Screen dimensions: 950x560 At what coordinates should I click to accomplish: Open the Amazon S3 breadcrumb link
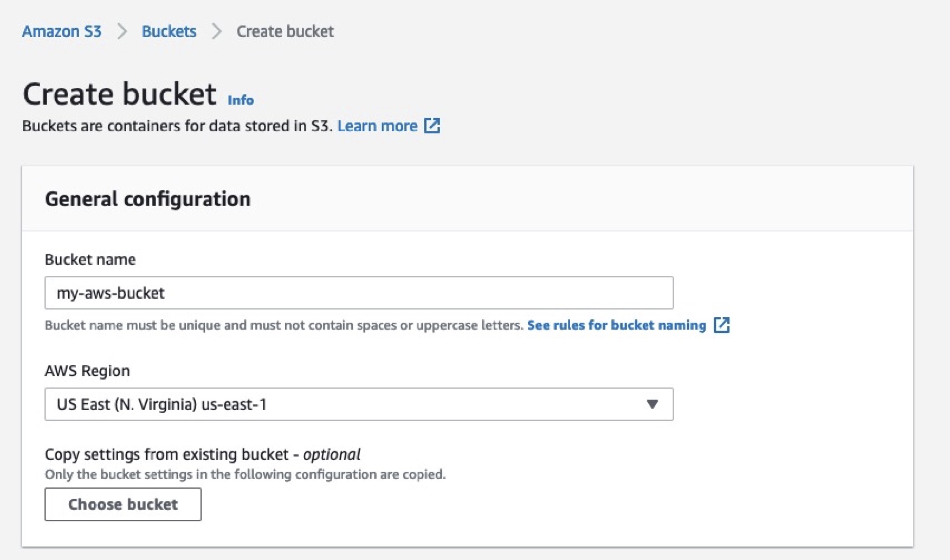[x=62, y=31]
